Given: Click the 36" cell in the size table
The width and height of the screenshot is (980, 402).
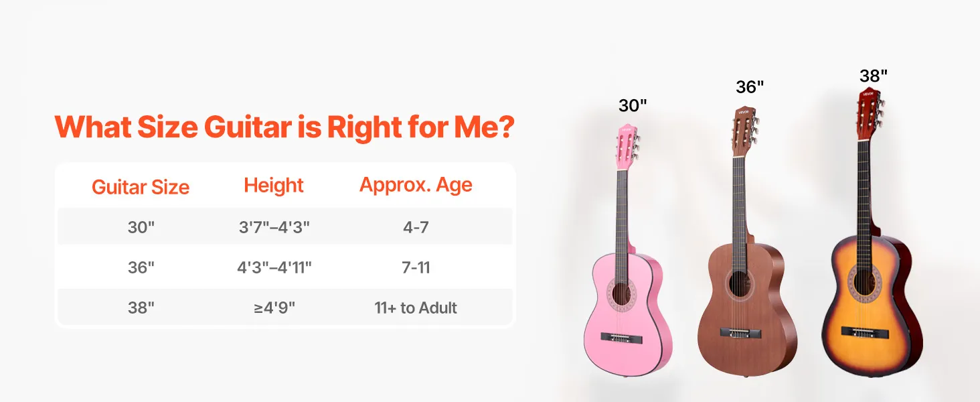Looking at the screenshot, I should (141, 267).
